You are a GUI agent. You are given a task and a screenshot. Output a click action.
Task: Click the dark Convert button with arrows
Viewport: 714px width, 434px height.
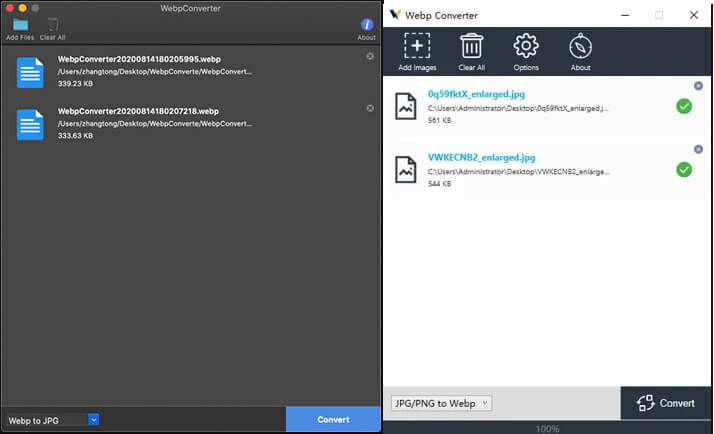(666, 403)
